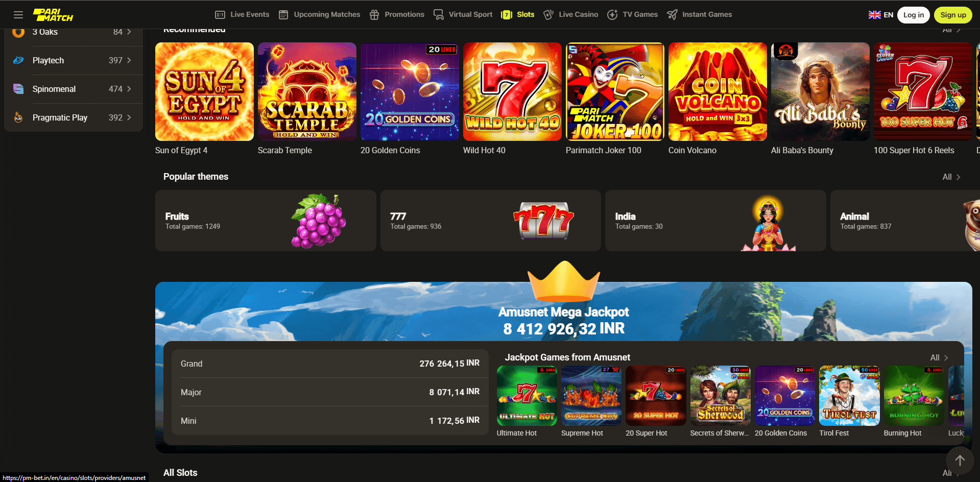The height and width of the screenshot is (482, 980).
Task: Switch to the Live Casino tab
Action: click(571, 15)
